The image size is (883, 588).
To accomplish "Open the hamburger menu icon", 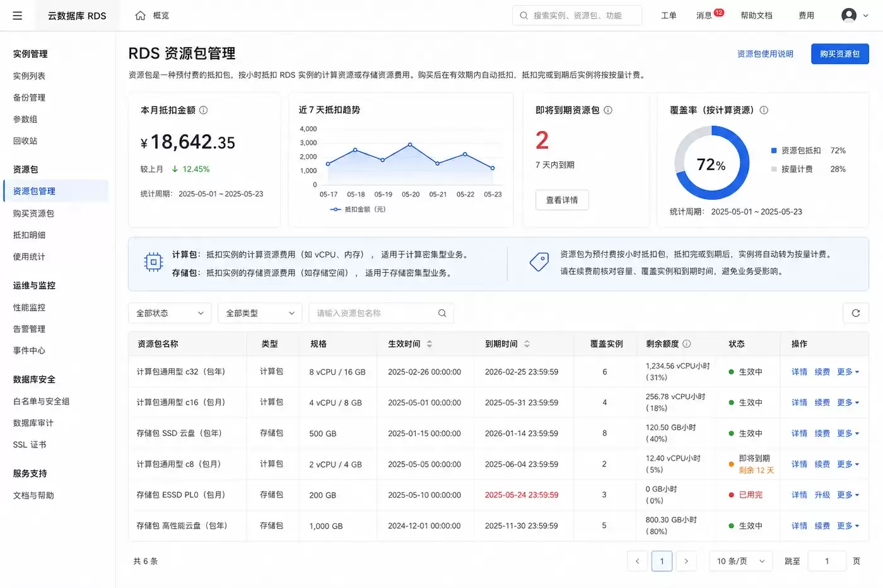I will (x=17, y=16).
